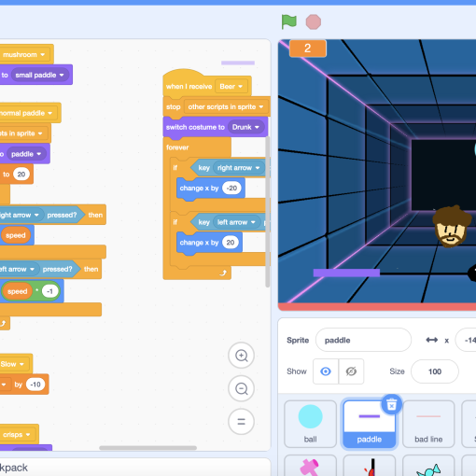Hide the sprite with crossed-eye icon

pos(351,371)
